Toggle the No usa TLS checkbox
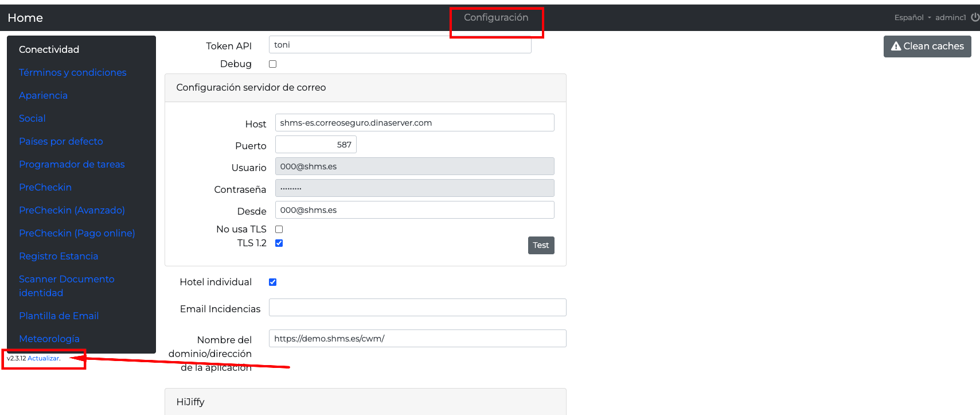This screenshot has width=980, height=415. (x=279, y=230)
